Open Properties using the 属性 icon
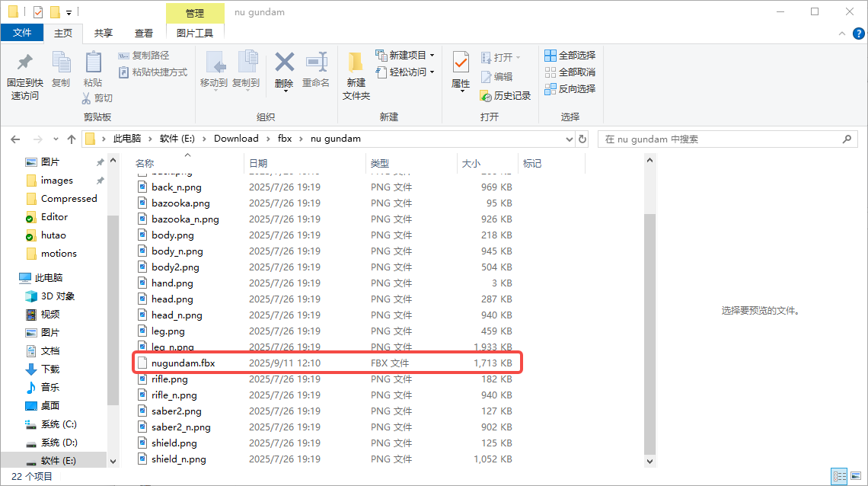 [460, 72]
